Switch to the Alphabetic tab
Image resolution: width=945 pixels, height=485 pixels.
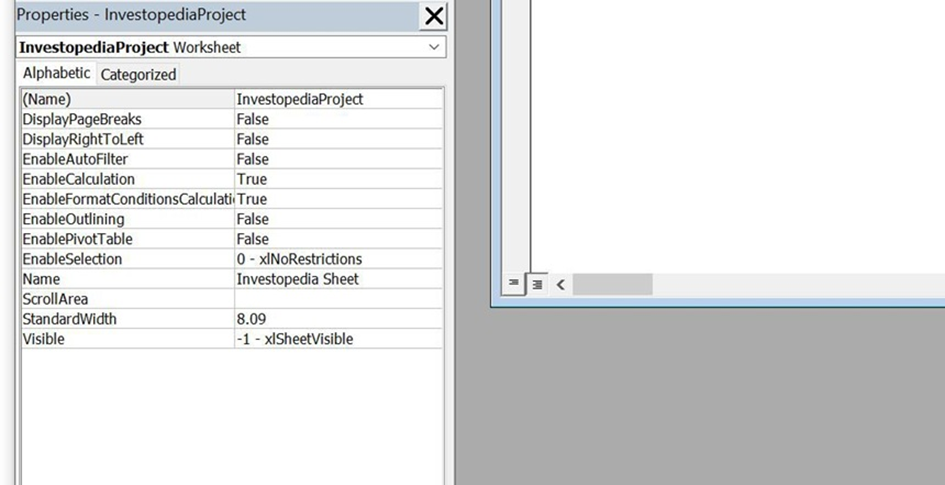coord(57,74)
